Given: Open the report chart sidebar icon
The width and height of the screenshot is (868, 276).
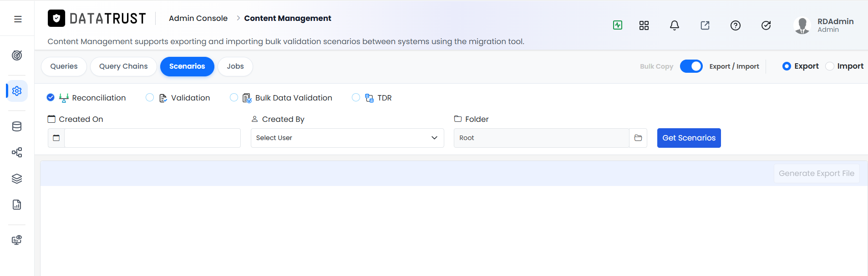Looking at the screenshot, I should click(x=17, y=205).
